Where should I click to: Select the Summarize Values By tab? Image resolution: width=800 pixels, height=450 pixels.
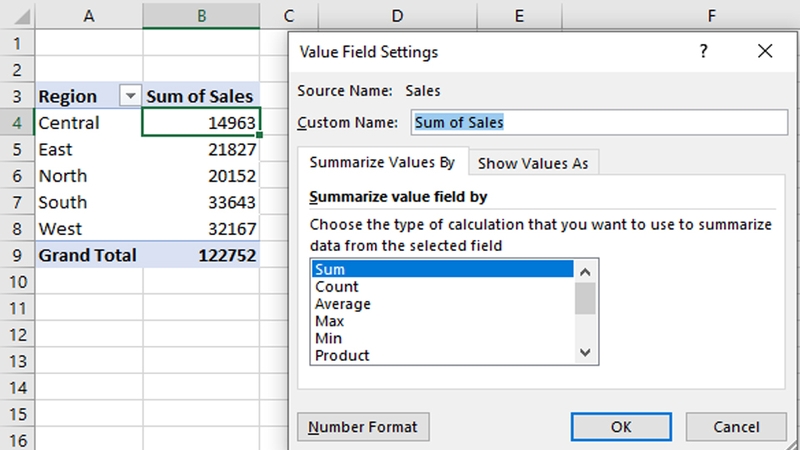(x=382, y=162)
